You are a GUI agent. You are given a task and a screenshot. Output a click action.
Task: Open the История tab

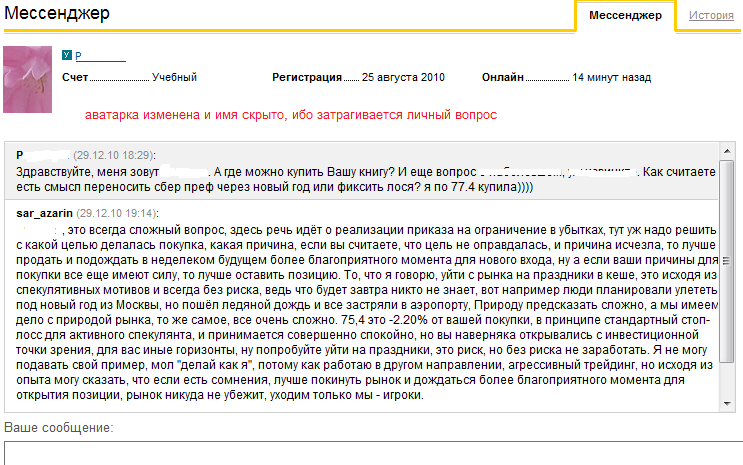(x=711, y=16)
